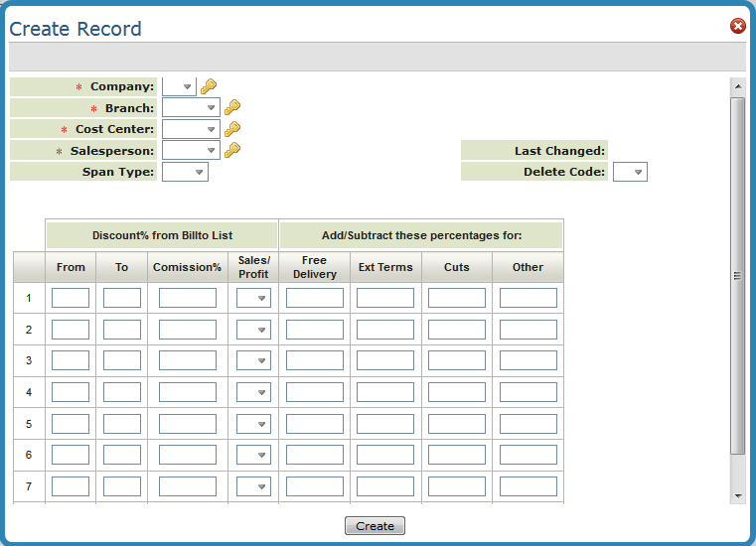This screenshot has height=546, width=756.
Task: Click the key lookup icon beside Company
Action: tap(209, 87)
